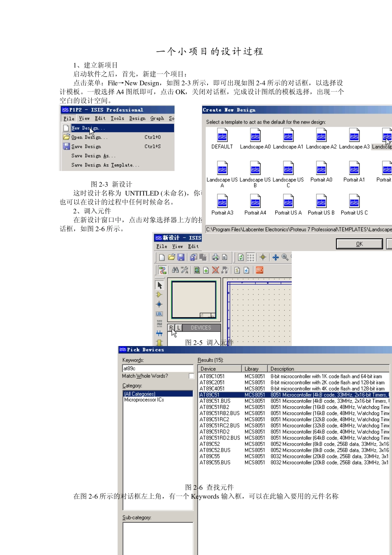
Task: Select the Wire Label LBL tool
Action: point(159,314)
